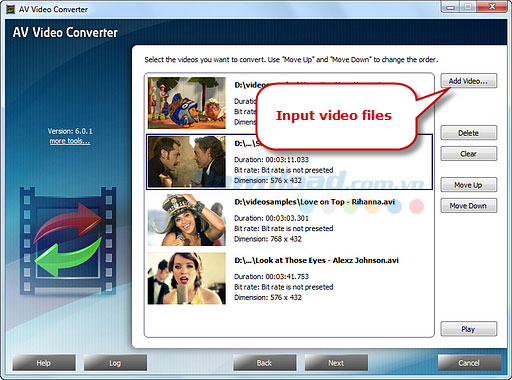Select Look at Those Eyes thumbnail
This screenshot has width=512, height=380.
pyautogui.click(x=187, y=278)
